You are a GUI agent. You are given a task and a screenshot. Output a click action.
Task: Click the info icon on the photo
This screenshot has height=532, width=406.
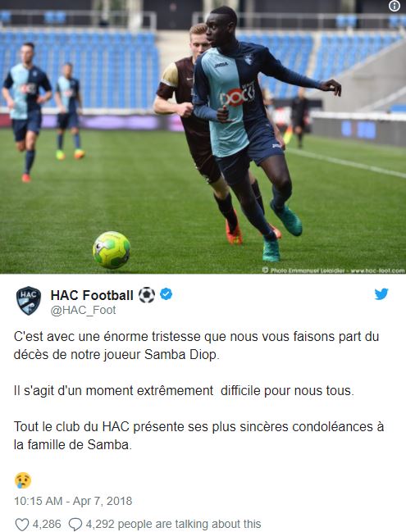click(395, 6)
